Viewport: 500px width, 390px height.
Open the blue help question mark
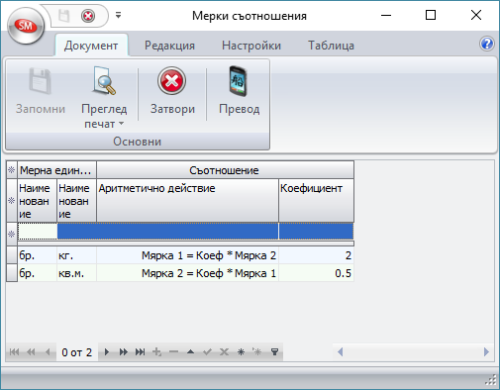pos(487,44)
